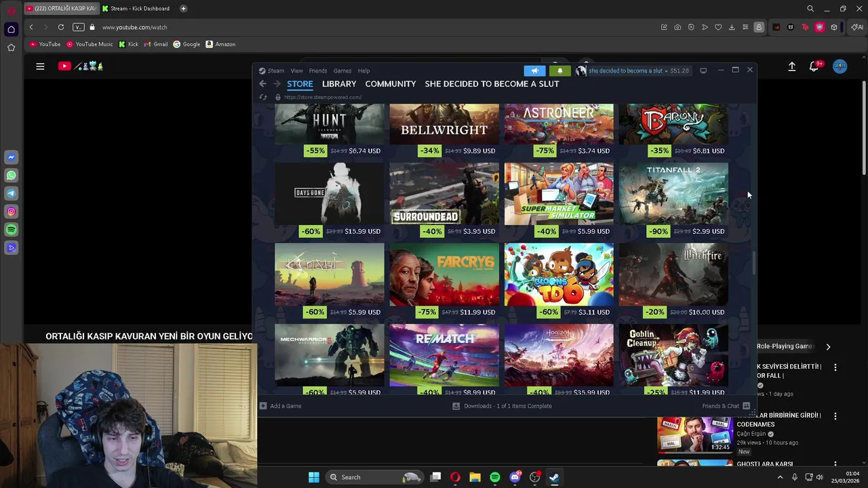Click the Far Cry 6 $11.99 USD price
This screenshot has width=868, height=488.
click(479, 312)
